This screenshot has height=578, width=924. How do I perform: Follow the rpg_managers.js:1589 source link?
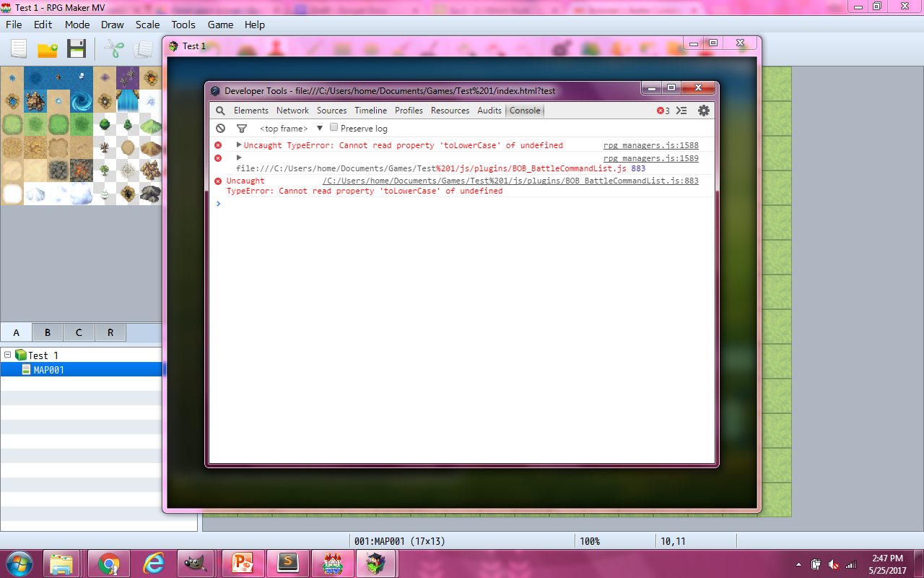(x=651, y=158)
